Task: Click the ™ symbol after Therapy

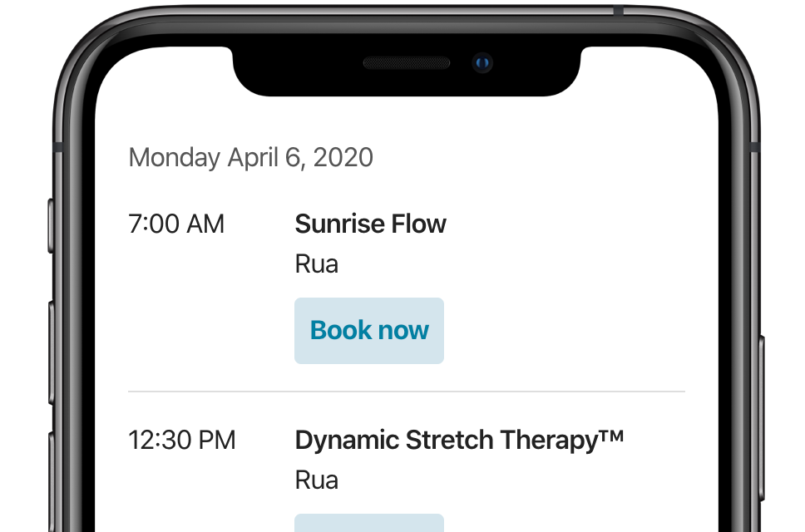Action: coord(611,436)
